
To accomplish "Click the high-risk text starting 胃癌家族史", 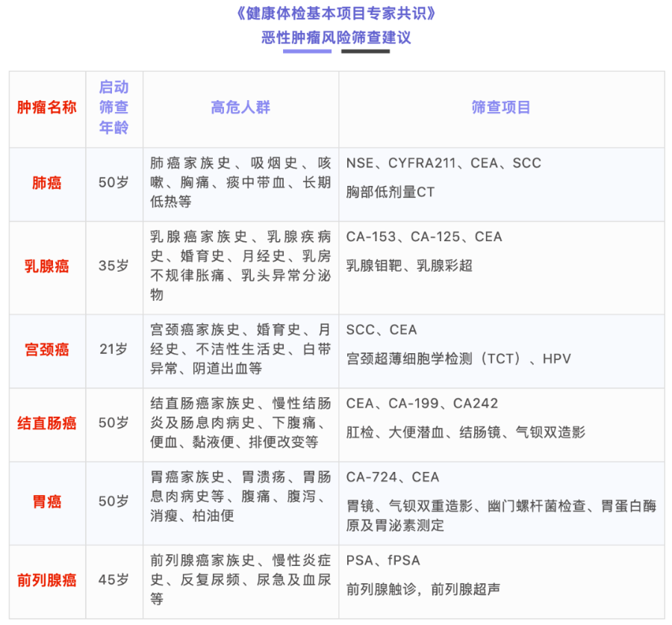I will [240, 497].
